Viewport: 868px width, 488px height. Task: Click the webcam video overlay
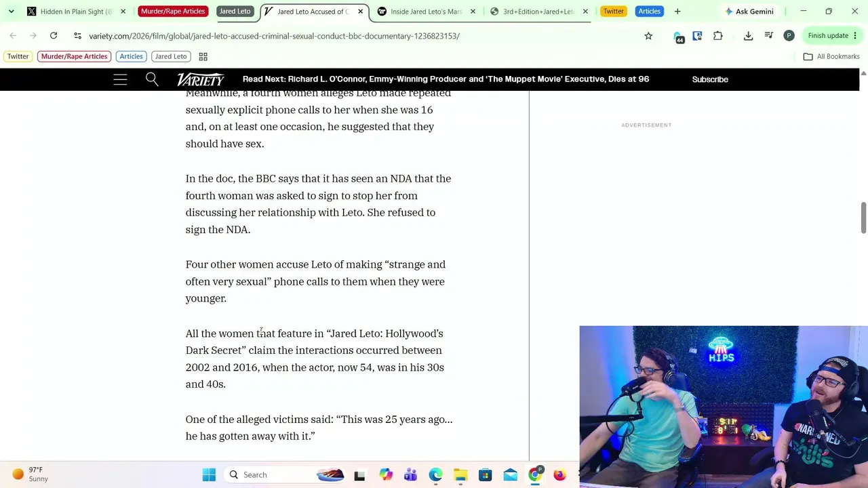[724, 407]
